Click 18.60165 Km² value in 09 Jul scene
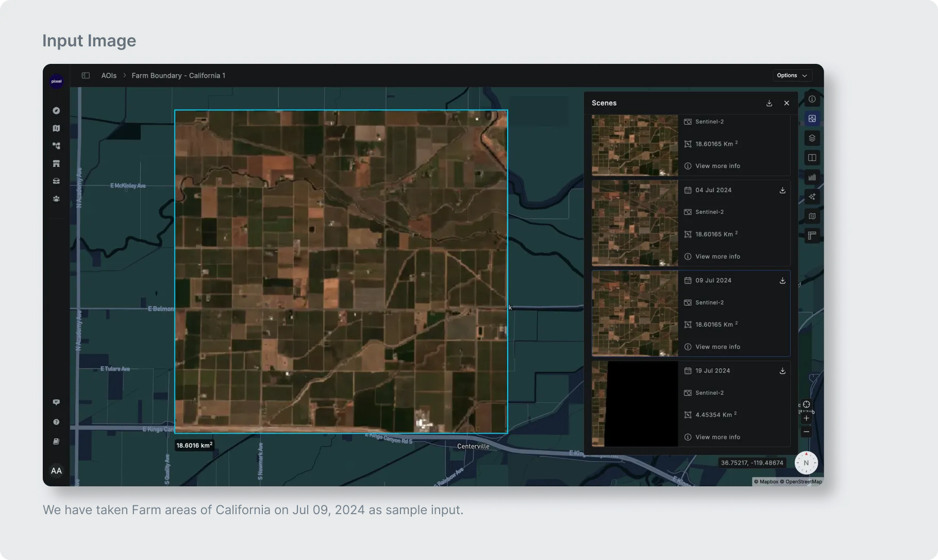 pos(716,325)
